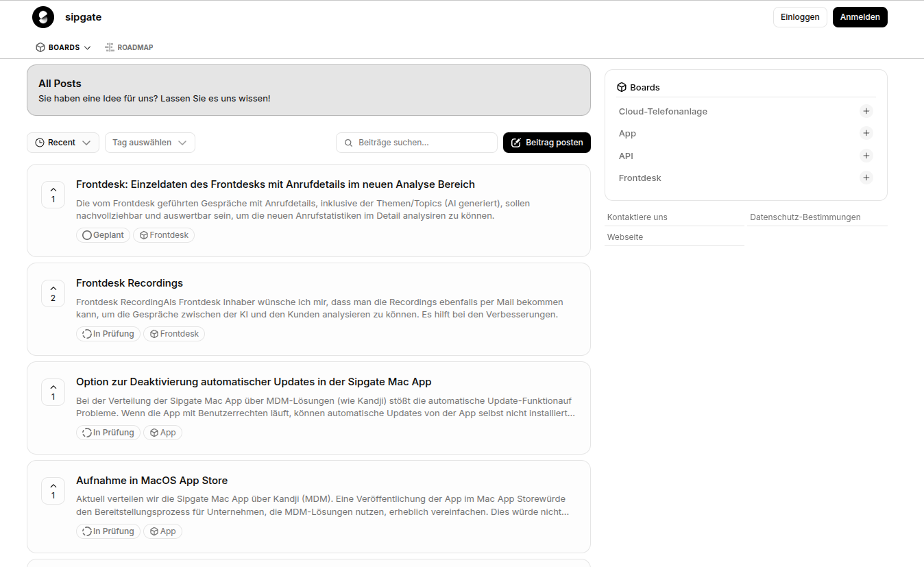Screen dimensions: 924x567
Task: Switch to the Roadmap tab
Action: [129, 47]
